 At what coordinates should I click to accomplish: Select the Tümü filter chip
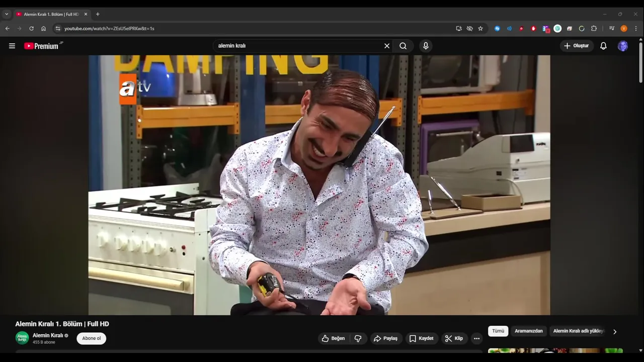[498, 331]
